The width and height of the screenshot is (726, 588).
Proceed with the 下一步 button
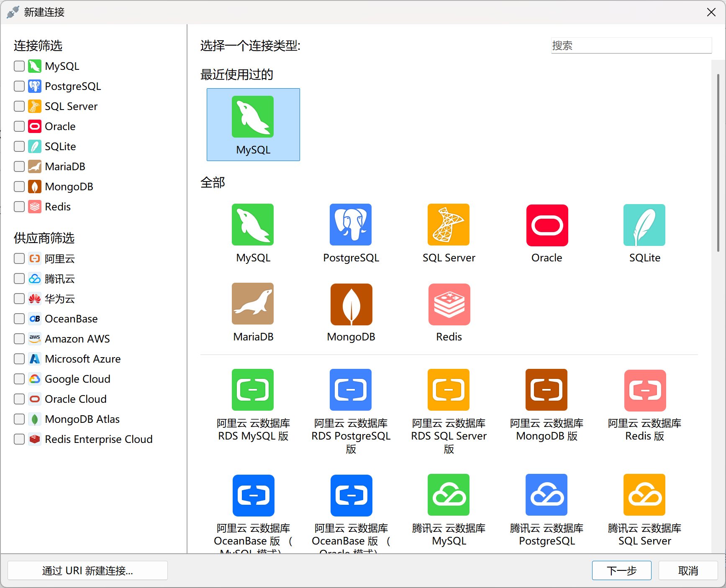(621, 570)
